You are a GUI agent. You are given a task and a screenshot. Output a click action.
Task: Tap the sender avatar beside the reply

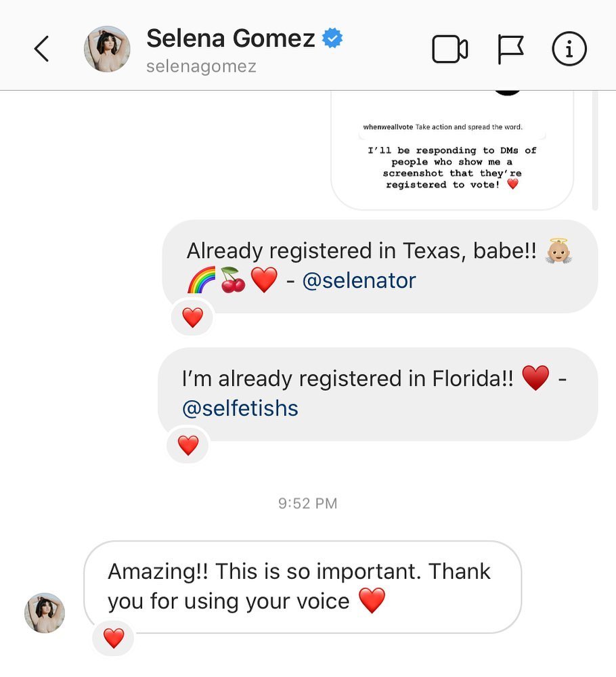pyautogui.click(x=45, y=613)
